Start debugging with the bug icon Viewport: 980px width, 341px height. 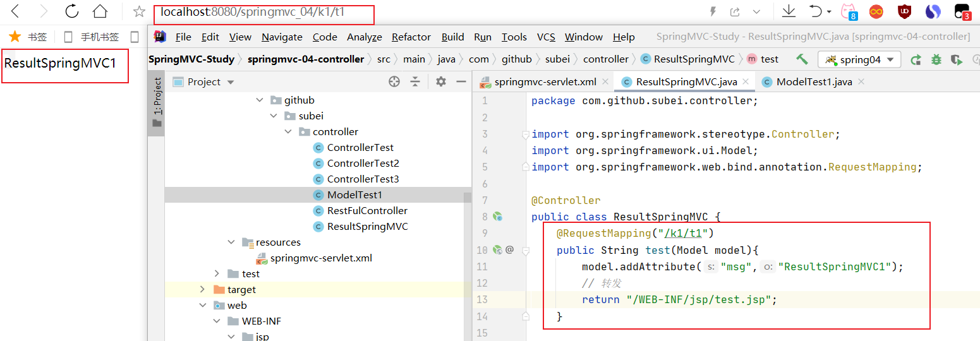click(x=936, y=60)
